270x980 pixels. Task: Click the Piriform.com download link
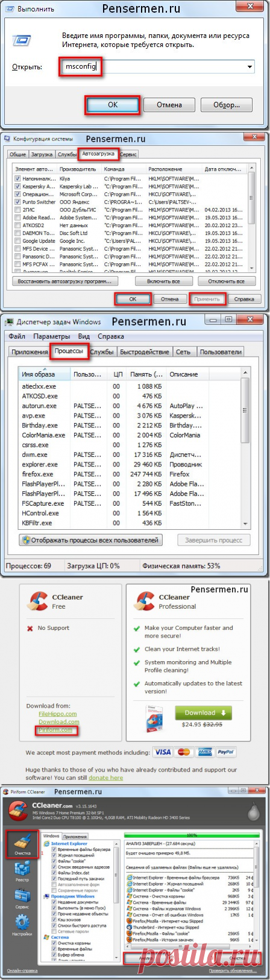[55, 729]
